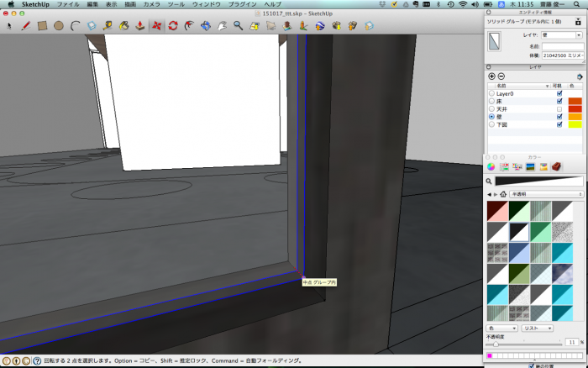Choose the Circle drawing tool
588x368 pixels.
pyautogui.click(x=59, y=26)
